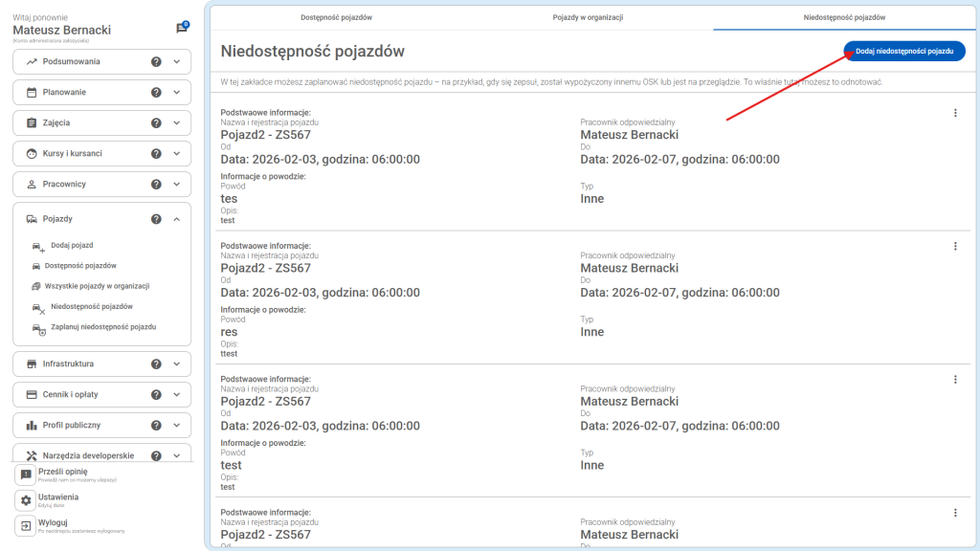The height and width of the screenshot is (551, 980).
Task: Open the three-dot menu on second unavailability card
Action: click(954, 246)
